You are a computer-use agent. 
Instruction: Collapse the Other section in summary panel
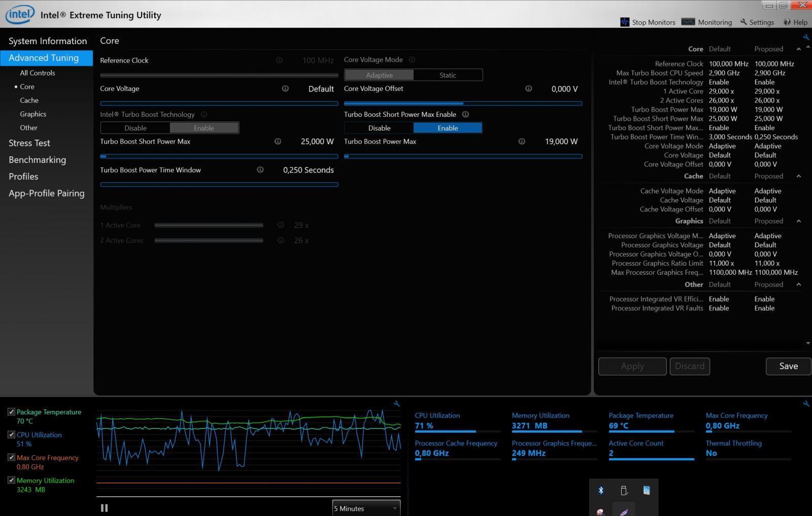tap(799, 285)
